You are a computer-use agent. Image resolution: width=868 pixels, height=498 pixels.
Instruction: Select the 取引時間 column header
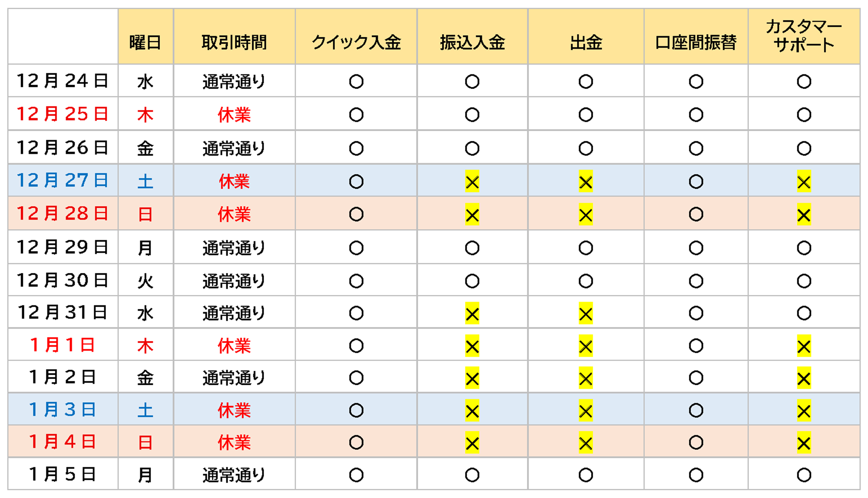click(x=234, y=43)
